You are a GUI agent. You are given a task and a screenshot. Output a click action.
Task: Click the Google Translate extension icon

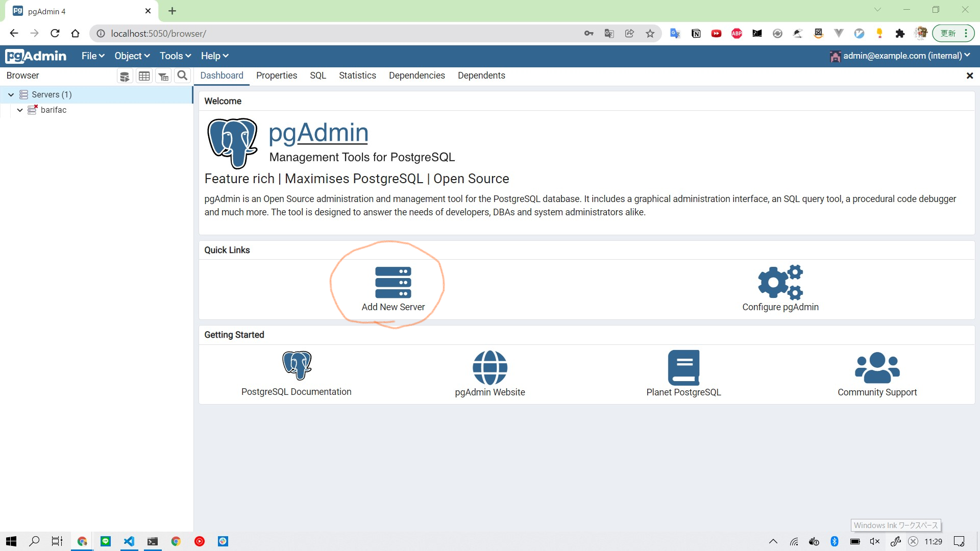tap(675, 34)
